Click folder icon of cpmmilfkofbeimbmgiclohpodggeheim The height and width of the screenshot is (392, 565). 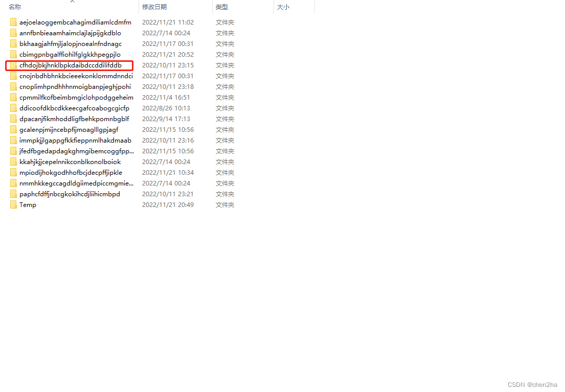pos(13,98)
